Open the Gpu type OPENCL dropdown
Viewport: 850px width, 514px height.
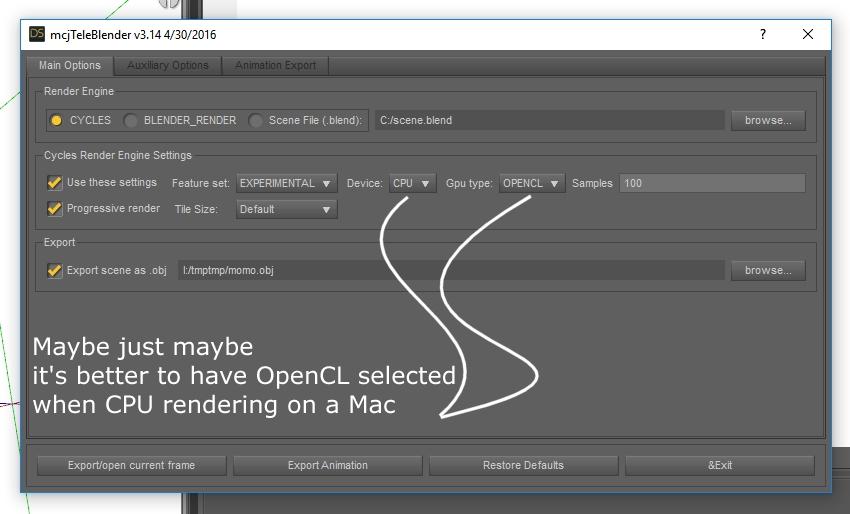tap(532, 183)
